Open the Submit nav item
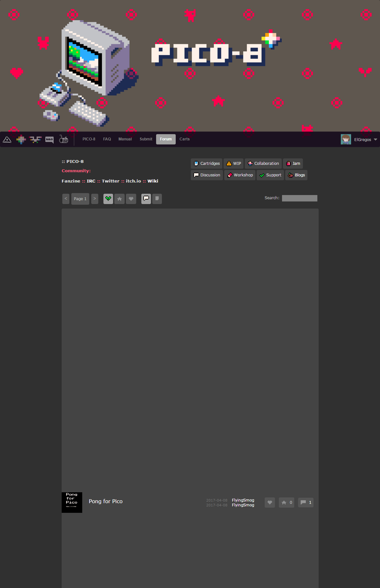This screenshot has width=380, height=588. (x=146, y=139)
